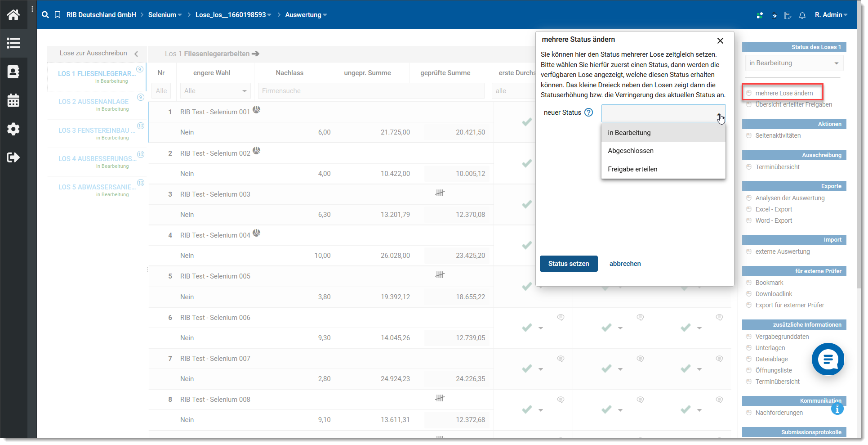Click first checkmark in Selenium 006 row
This screenshot has width=868, height=445.
[x=527, y=328]
